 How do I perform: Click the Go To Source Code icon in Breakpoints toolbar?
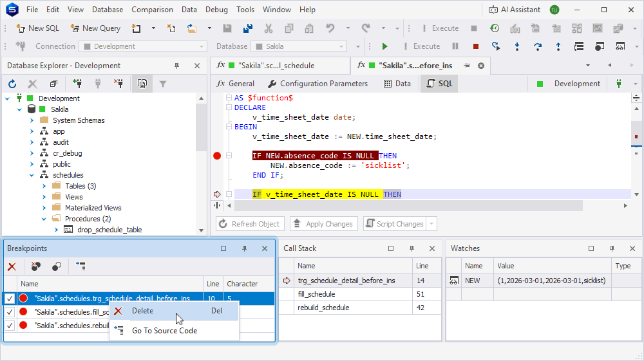[80, 266]
